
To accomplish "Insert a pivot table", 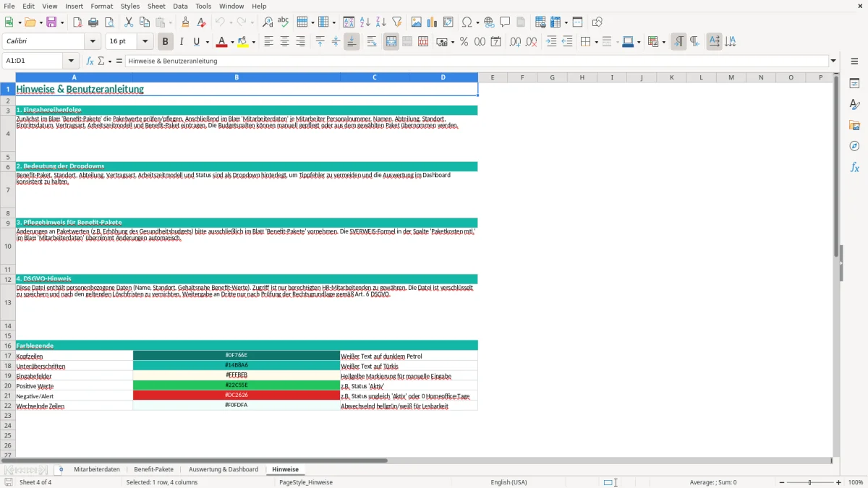I will click(x=448, y=22).
